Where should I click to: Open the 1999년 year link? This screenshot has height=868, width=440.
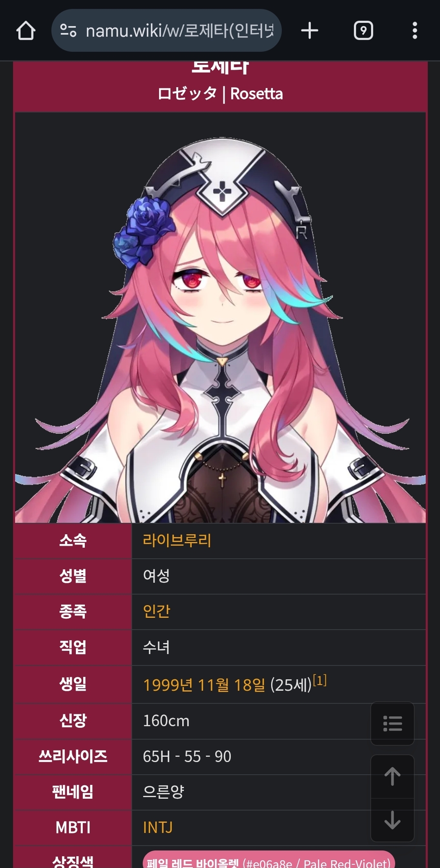[x=168, y=685]
